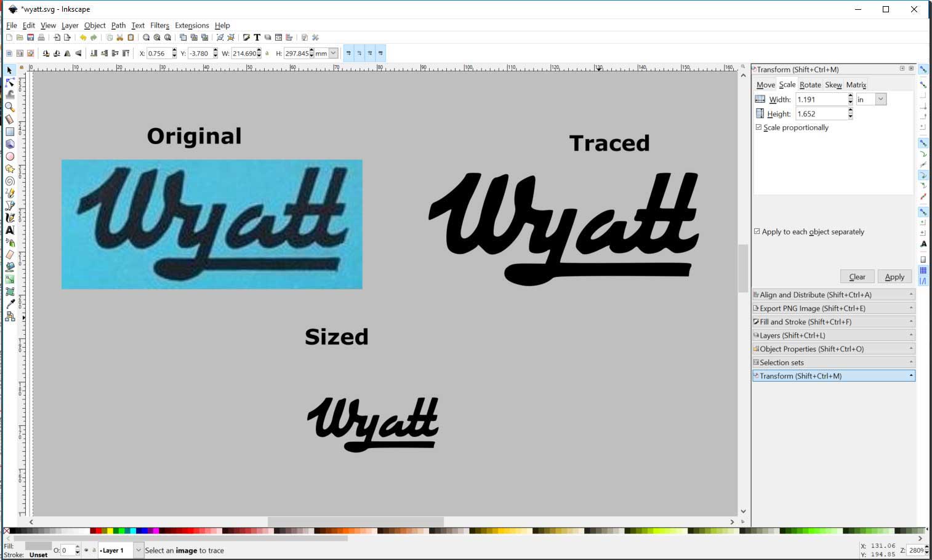Viewport: 932px width, 560px height.
Task: Select the Pencil freehand tool
Action: click(9, 193)
